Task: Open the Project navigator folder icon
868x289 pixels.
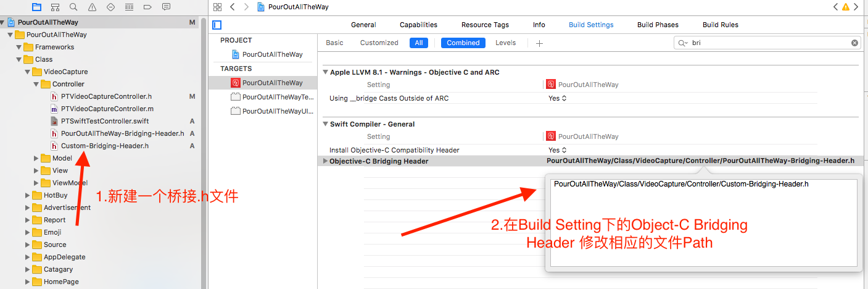Action: point(36,7)
